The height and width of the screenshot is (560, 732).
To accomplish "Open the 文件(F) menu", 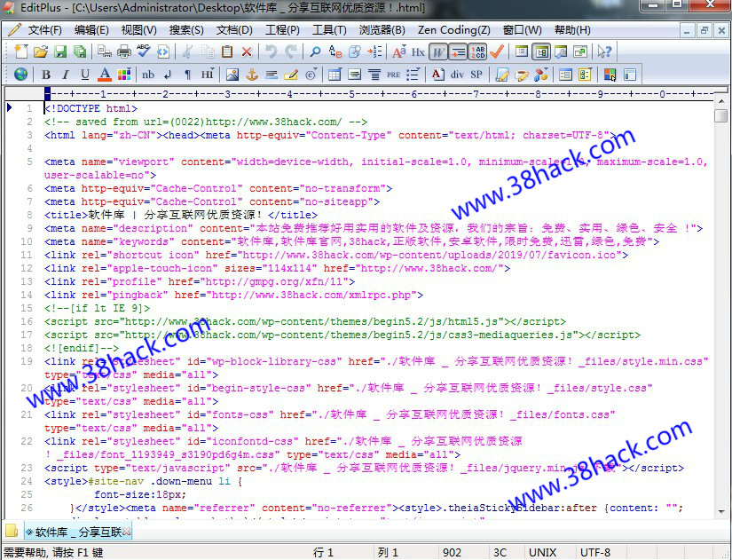I will (x=45, y=30).
